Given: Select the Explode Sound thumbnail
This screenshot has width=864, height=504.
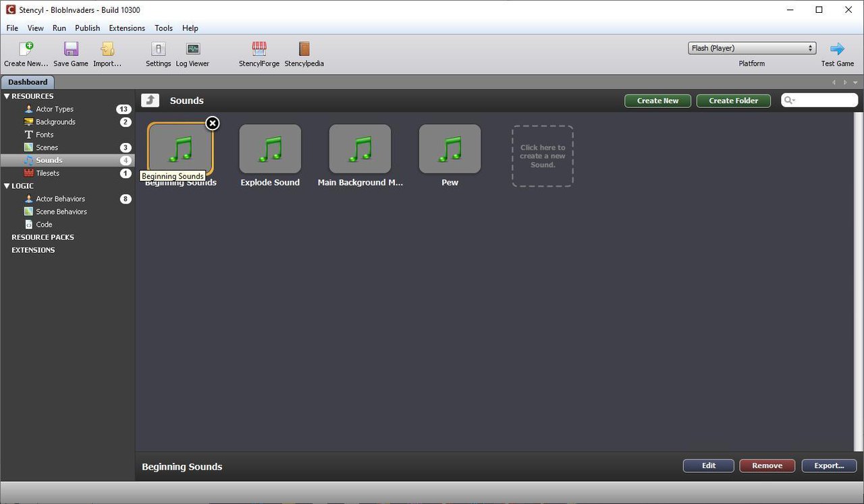Looking at the screenshot, I should point(270,148).
